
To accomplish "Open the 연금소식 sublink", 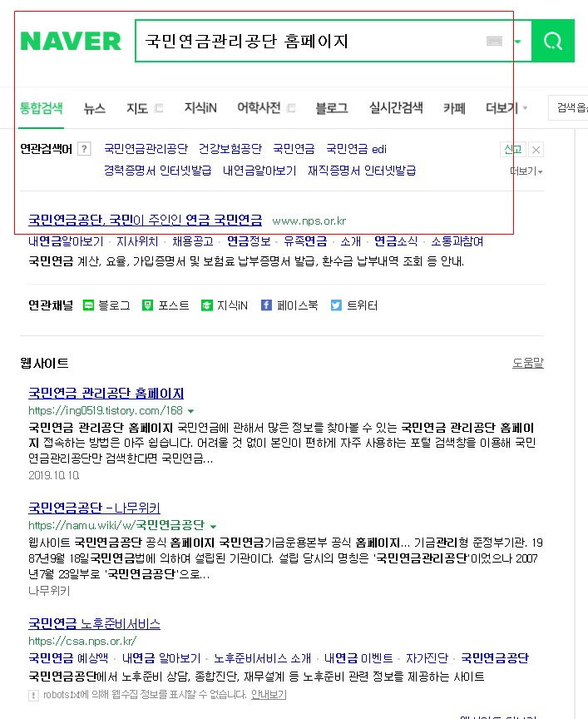I will pos(396,241).
